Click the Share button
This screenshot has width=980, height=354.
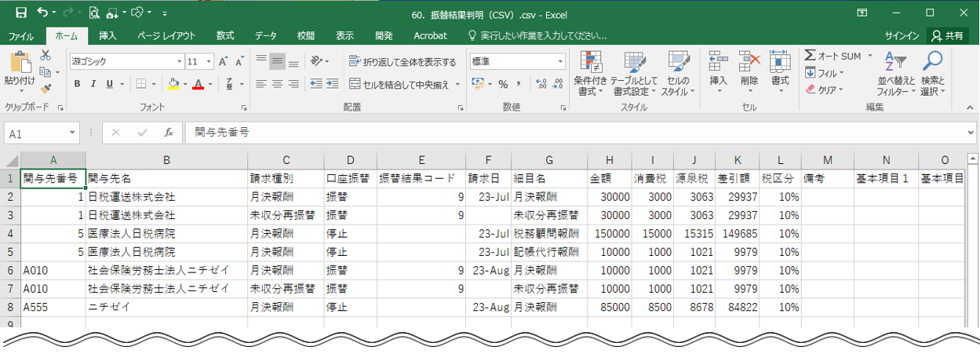(x=947, y=35)
